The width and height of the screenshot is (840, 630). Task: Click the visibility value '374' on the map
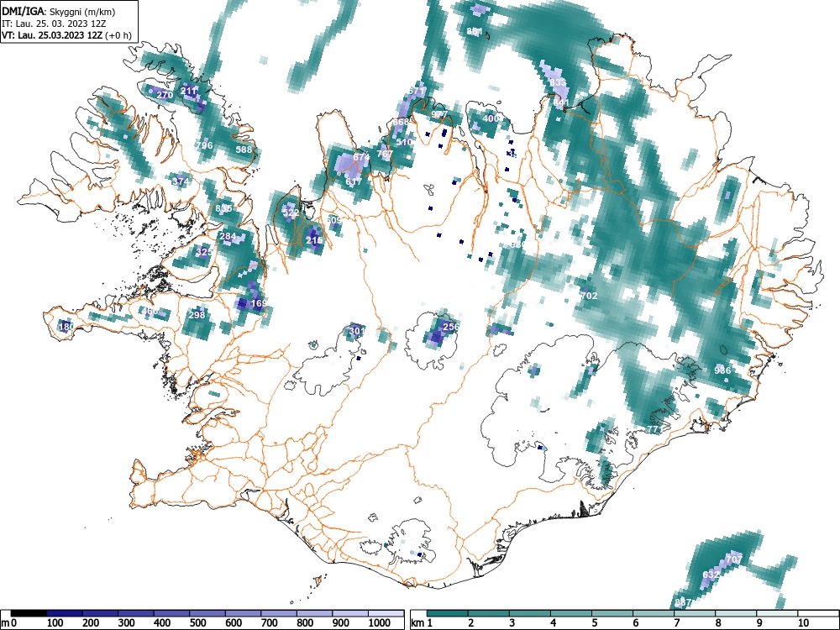coord(181,181)
